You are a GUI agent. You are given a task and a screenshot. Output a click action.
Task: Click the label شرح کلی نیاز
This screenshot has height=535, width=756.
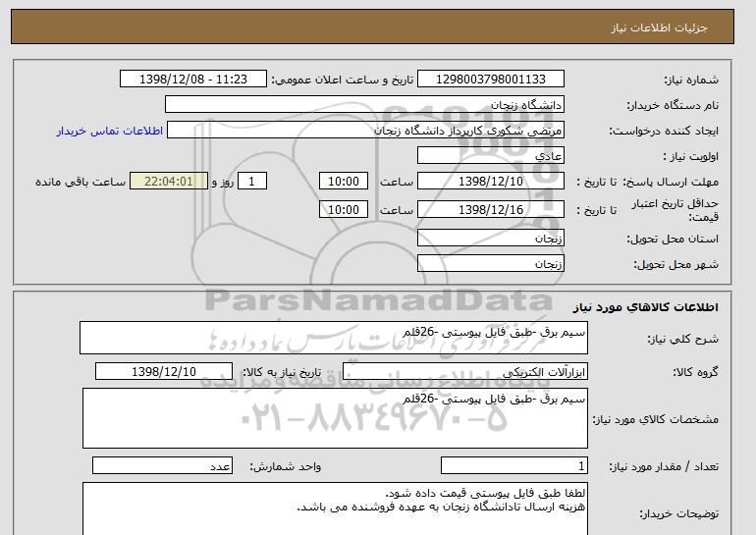tap(682, 339)
